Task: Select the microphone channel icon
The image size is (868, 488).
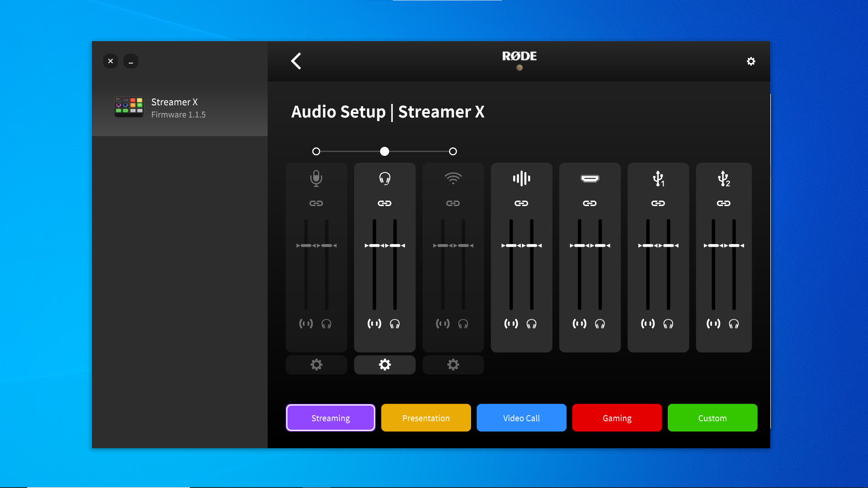Action: (316, 178)
